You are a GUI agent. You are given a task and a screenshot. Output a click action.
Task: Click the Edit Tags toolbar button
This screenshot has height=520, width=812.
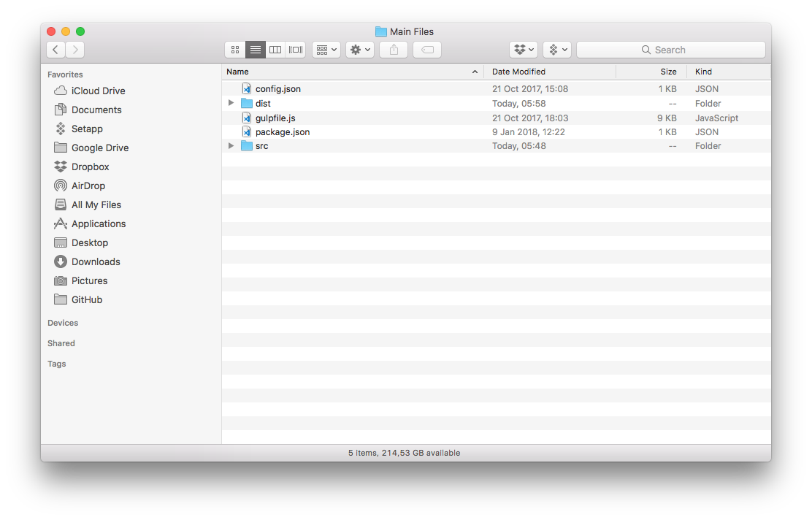click(x=427, y=50)
